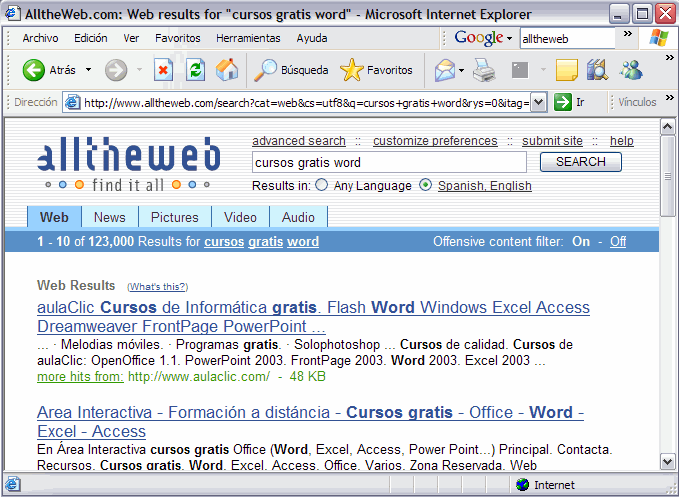Select Any Language radio button
The width and height of the screenshot is (679, 497).
(x=321, y=185)
